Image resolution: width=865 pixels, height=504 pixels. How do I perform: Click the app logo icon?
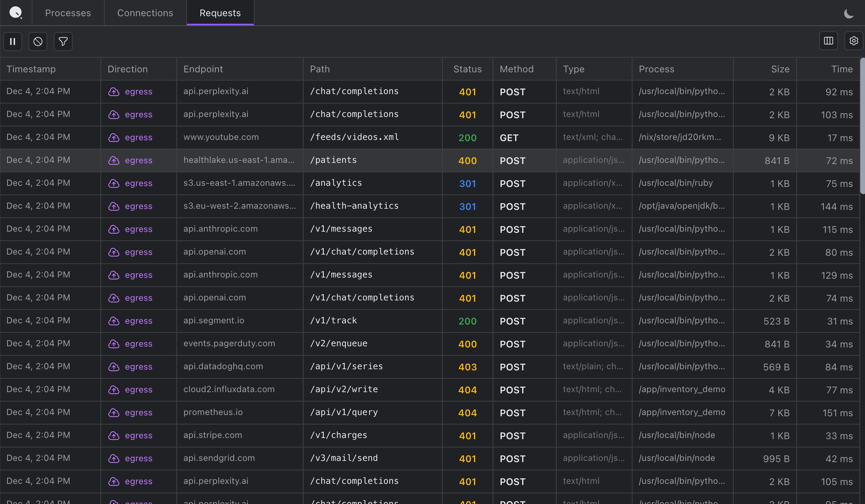pos(15,13)
